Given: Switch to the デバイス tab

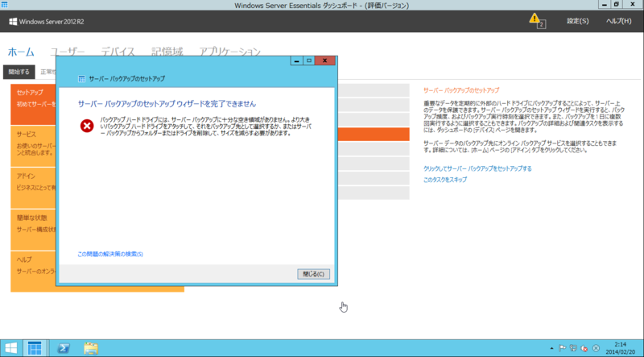Looking at the screenshot, I should click(118, 52).
